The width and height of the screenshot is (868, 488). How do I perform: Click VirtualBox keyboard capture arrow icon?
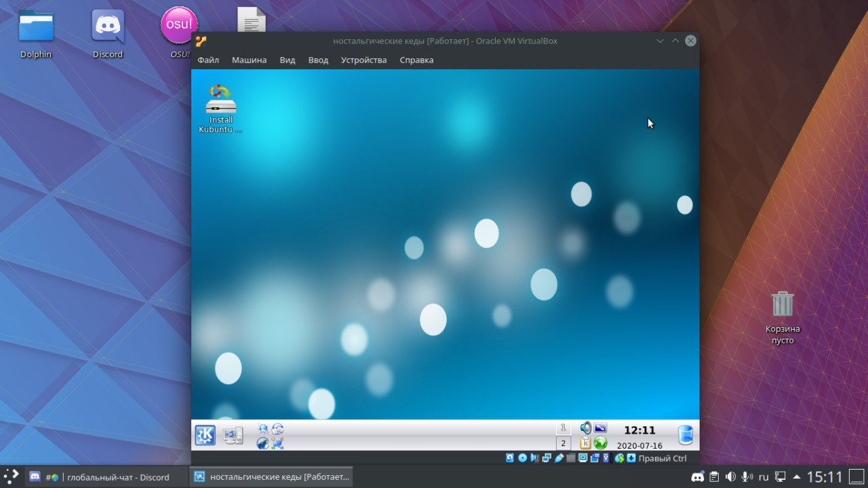pyautogui.click(x=630, y=458)
